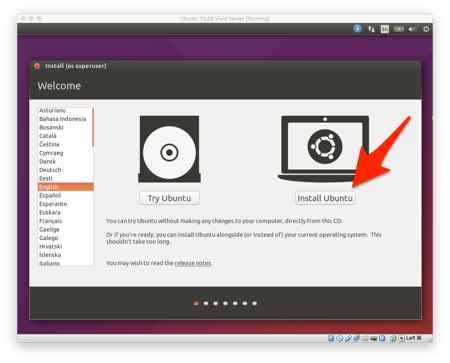
Task: Open the network connections indicator
Action: pos(371,29)
